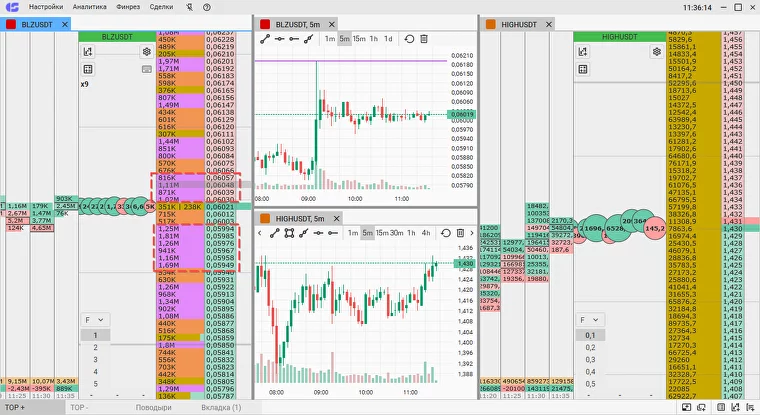Toggle the muted sound icon in the top menu
This screenshot has width=760, height=415.
coord(190,7)
